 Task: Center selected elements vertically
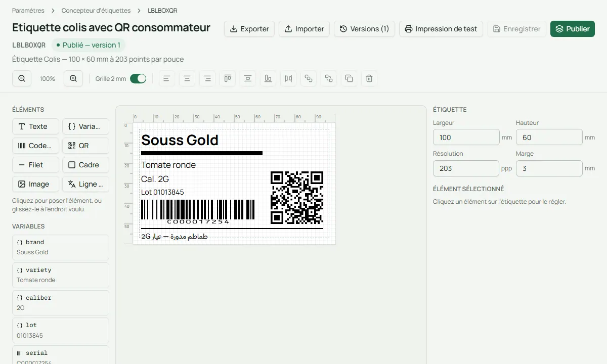[248, 78]
